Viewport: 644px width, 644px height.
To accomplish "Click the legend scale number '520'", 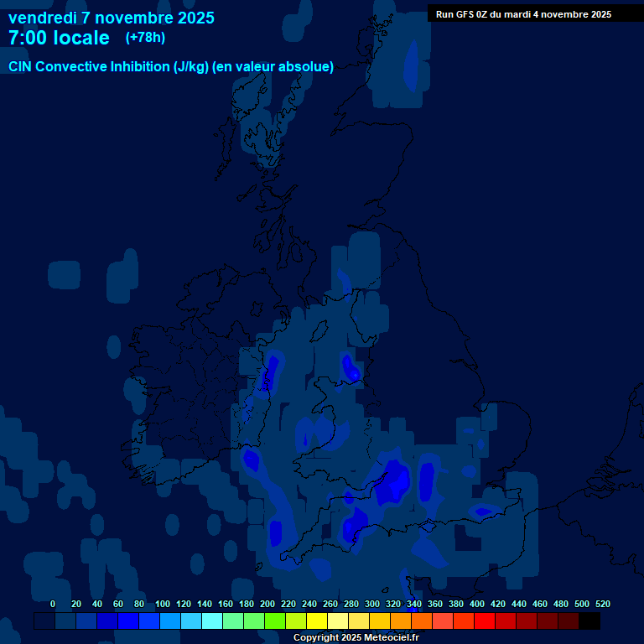I will (603, 604).
